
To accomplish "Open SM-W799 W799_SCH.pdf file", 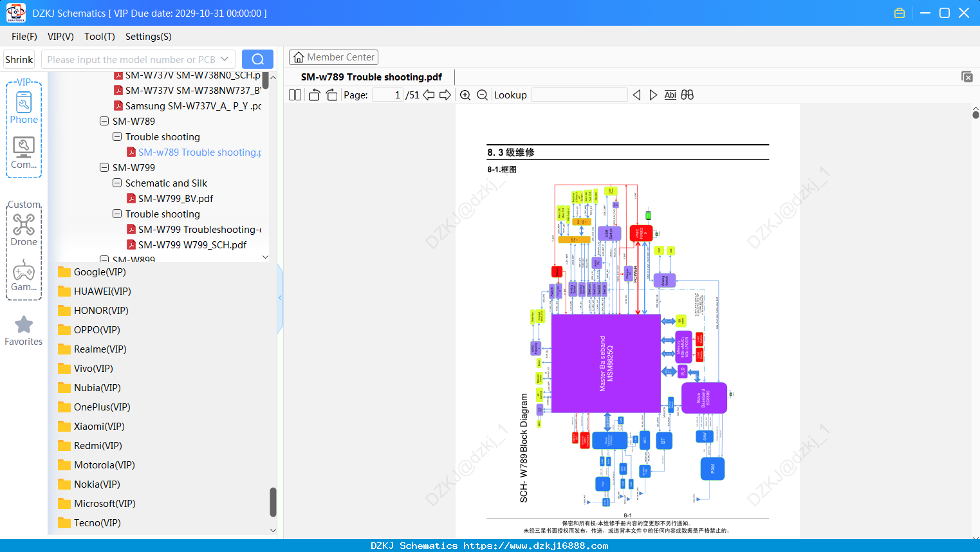I will 187,245.
